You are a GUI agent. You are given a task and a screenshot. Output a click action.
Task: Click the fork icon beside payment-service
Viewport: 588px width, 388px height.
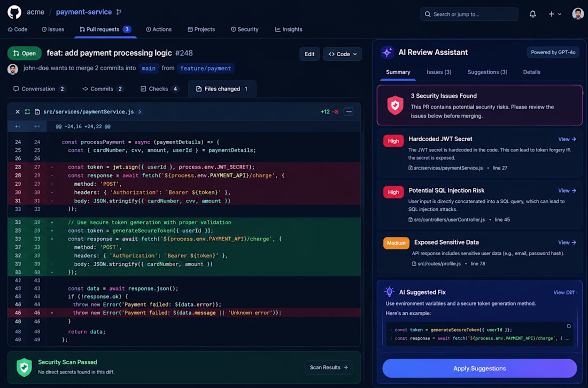(119, 12)
